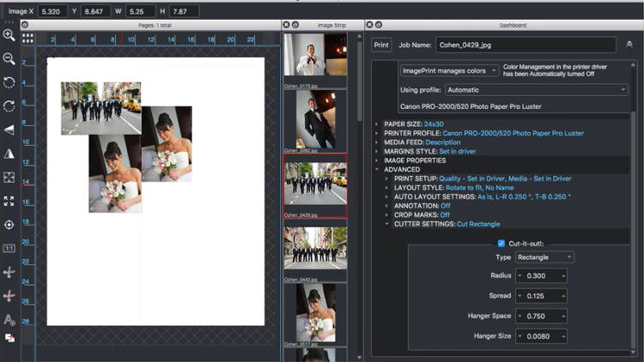The height and width of the screenshot is (362, 644).
Task: Expand the PAPER SIZE section
Action: 377,124
